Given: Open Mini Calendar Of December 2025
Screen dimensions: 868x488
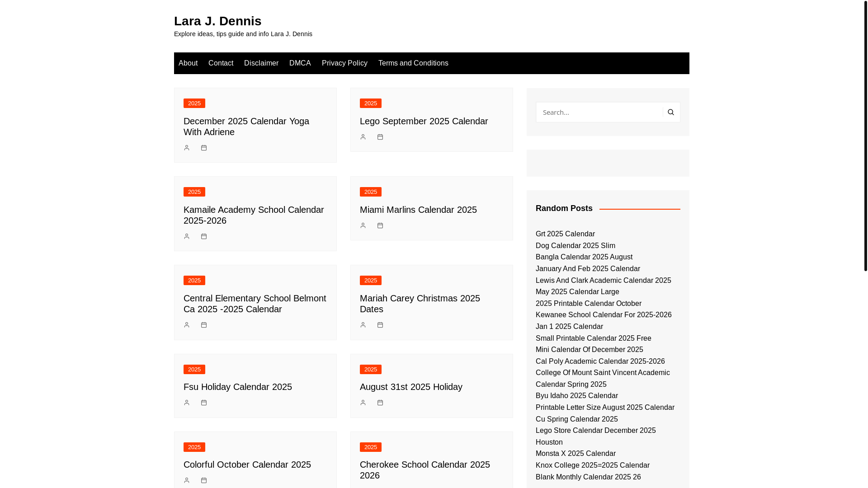Looking at the screenshot, I should [x=590, y=350].
